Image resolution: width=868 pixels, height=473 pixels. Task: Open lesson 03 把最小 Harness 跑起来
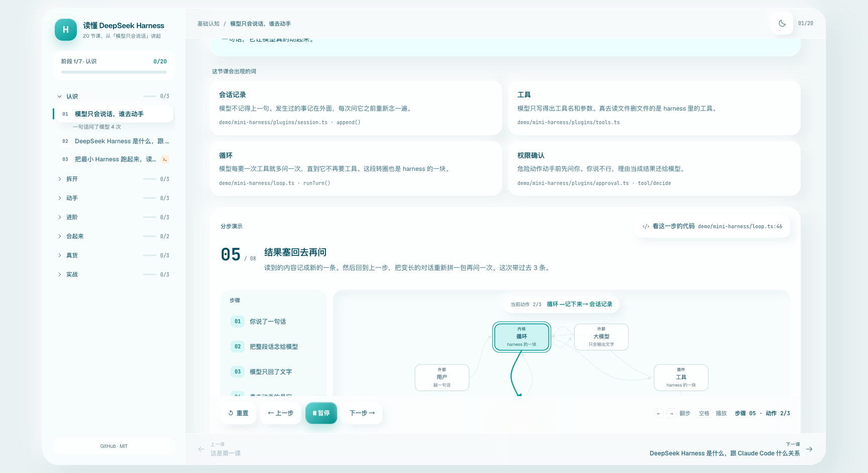click(x=114, y=159)
